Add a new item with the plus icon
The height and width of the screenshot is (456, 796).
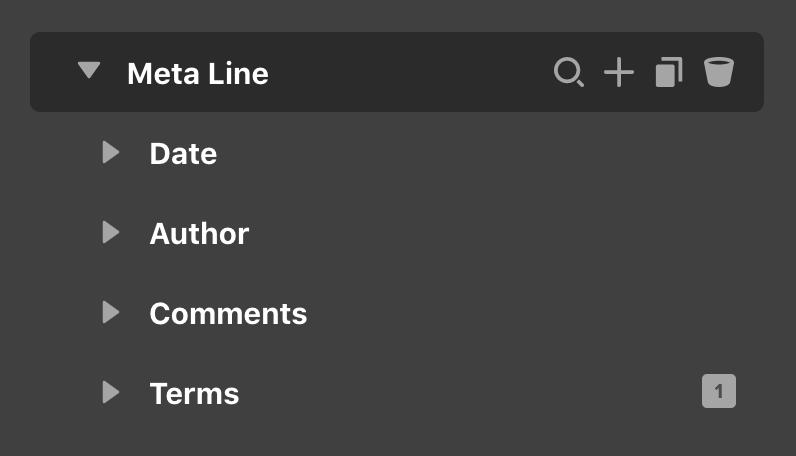(x=619, y=72)
